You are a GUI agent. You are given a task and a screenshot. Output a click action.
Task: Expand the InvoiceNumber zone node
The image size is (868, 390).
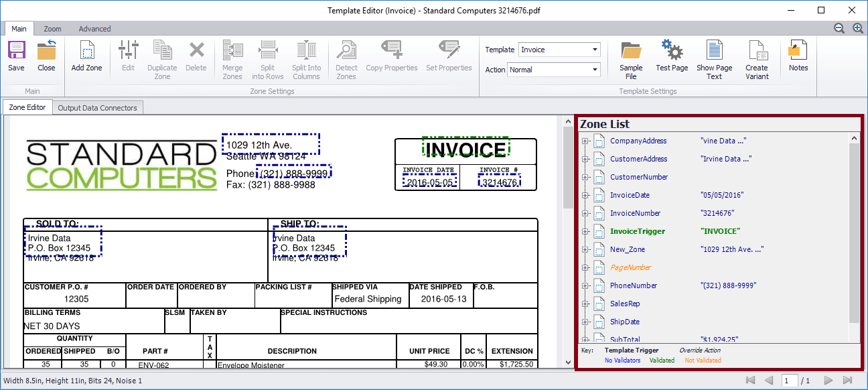tap(585, 214)
